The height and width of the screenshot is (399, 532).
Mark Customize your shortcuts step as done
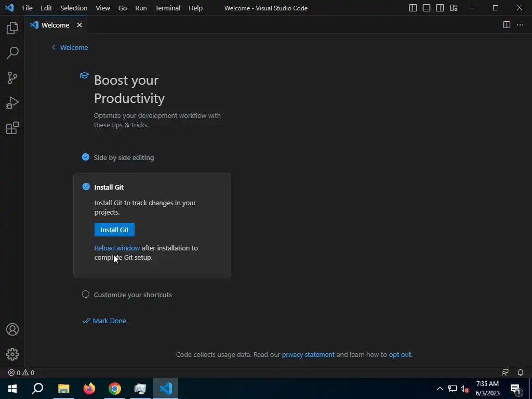86,294
